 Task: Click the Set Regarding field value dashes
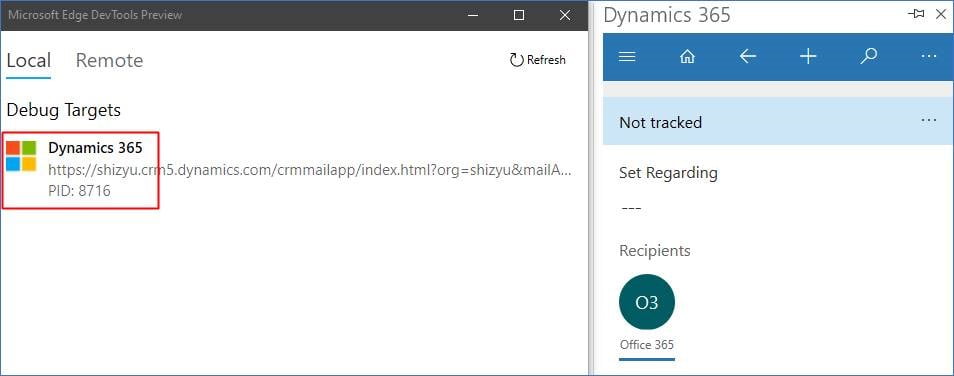[631, 209]
